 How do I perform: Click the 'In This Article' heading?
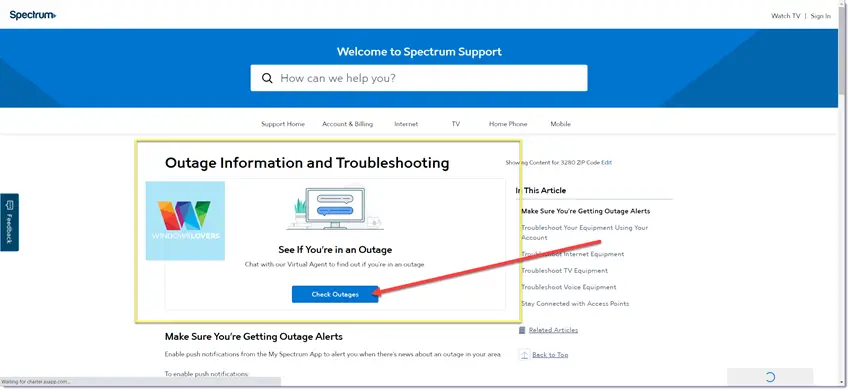click(x=541, y=190)
